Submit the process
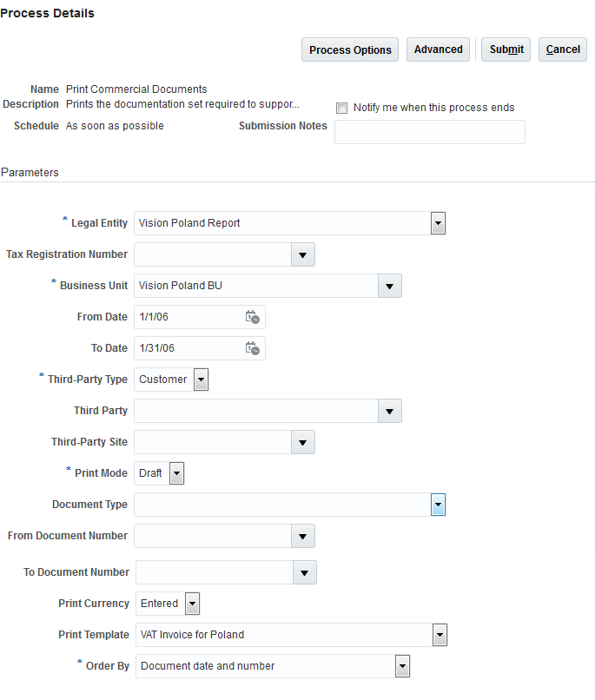The width and height of the screenshot is (595, 700). click(506, 50)
